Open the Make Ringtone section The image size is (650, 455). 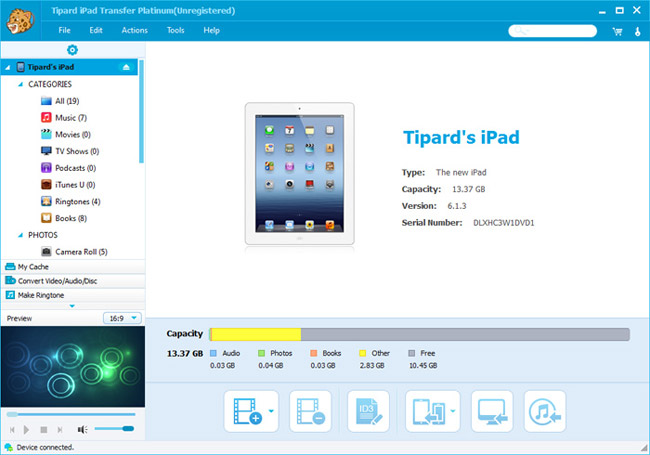pos(73,295)
